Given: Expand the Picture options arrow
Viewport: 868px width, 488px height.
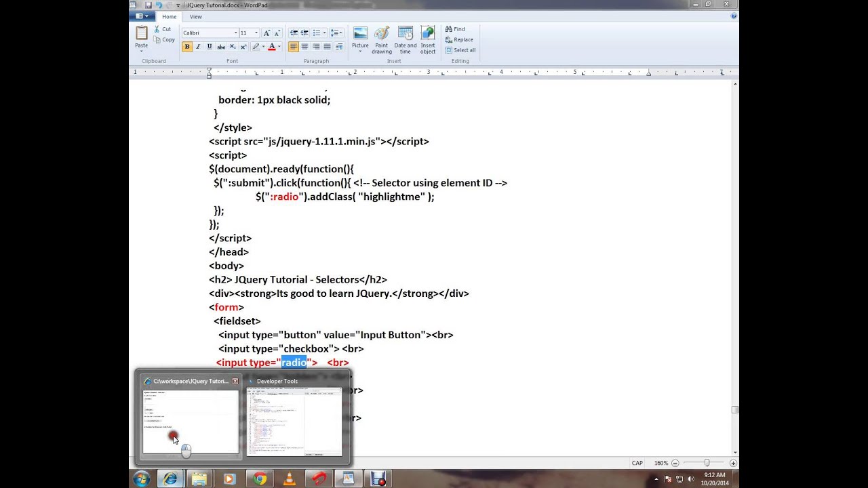Looking at the screenshot, I should (x=360, y=52).
